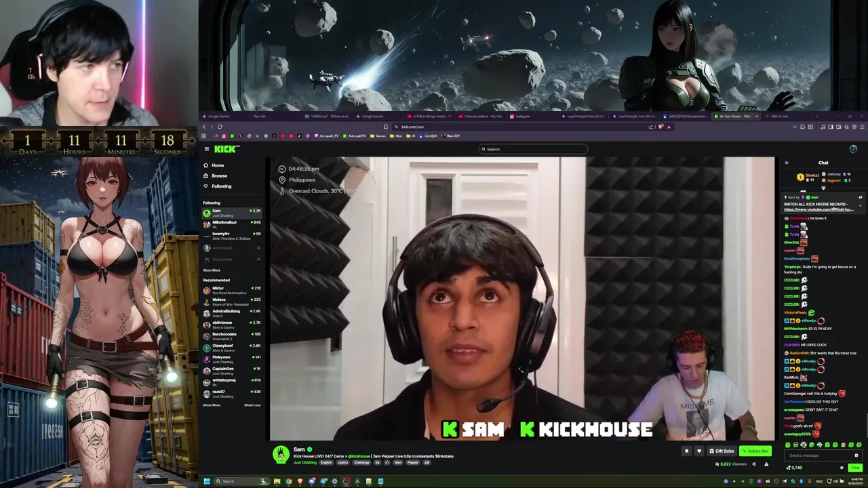Image resolution: width=868 pixels, height=488 pixels.
Task: Click the Just Chatting category link
Action: 305,462
